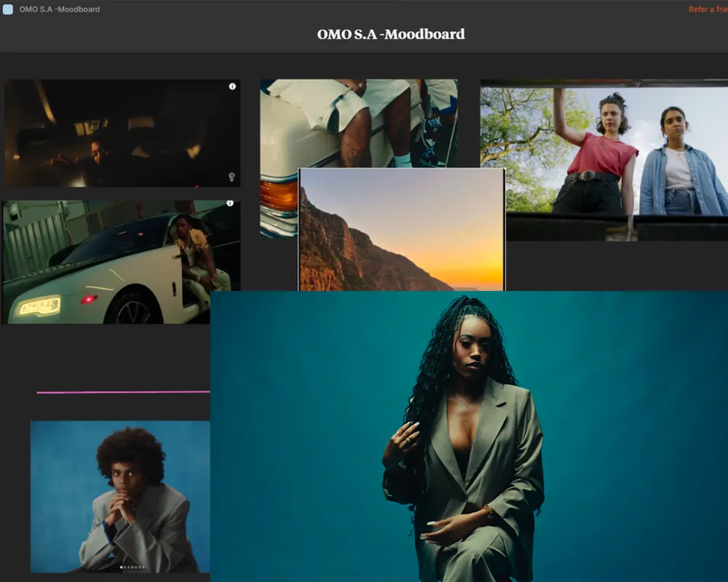Select the afro man in grey suit image
Screen dimensions: 728x582
[120, 497]
